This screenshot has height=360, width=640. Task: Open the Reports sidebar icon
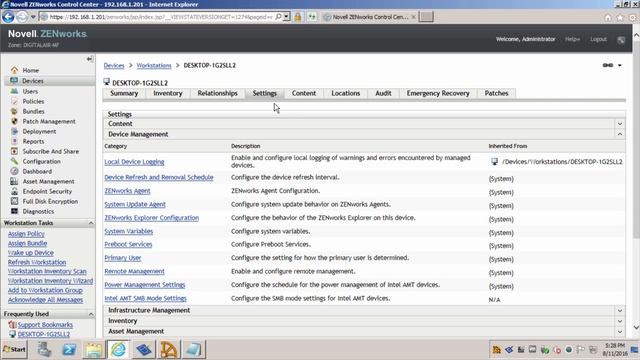(x=14, y=141)
